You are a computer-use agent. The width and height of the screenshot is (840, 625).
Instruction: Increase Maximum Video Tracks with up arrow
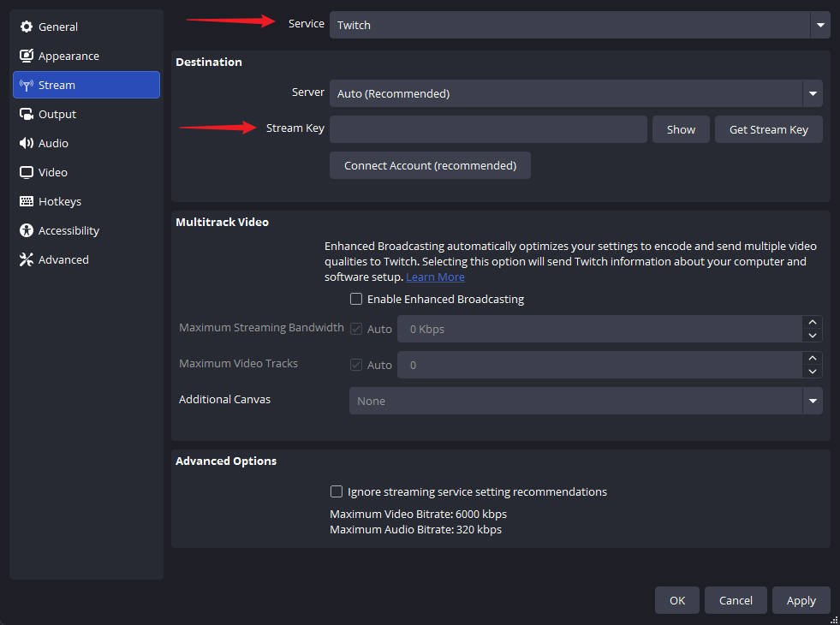tap(813, 358)
